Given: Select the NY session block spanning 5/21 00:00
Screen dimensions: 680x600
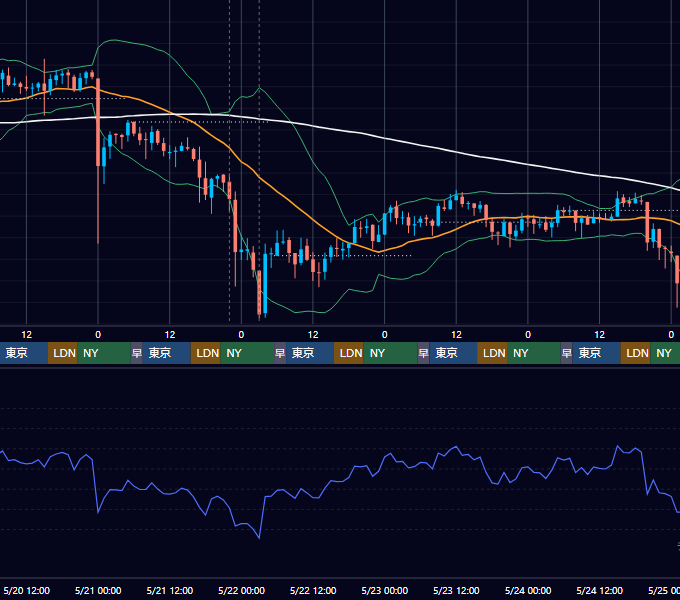Looking at the screenshot, I should pos(104,353).
